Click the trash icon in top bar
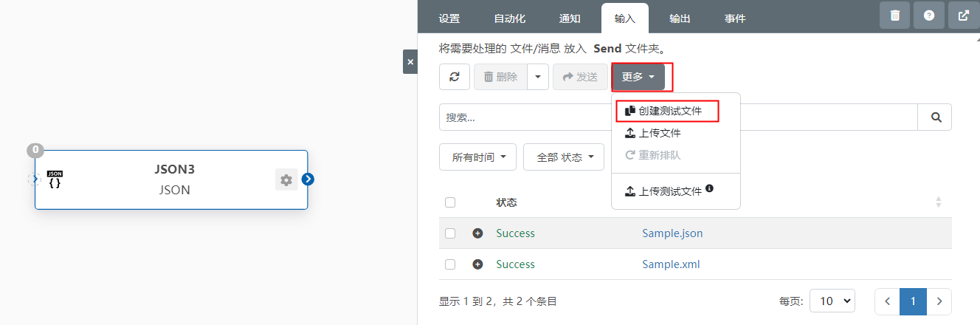The height and width of the screenshot is (325, 980). [x=894, y=16]
